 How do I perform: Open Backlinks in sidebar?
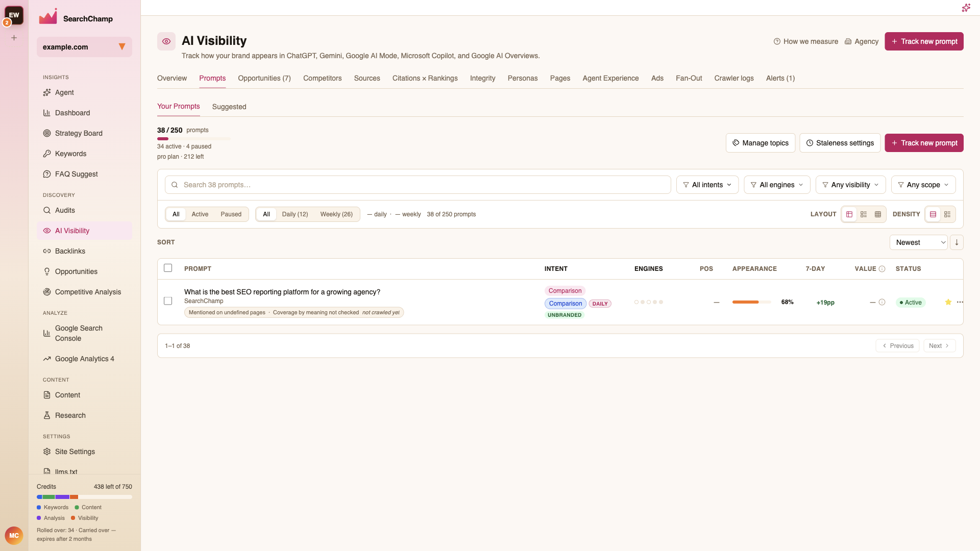click(84, 251)
